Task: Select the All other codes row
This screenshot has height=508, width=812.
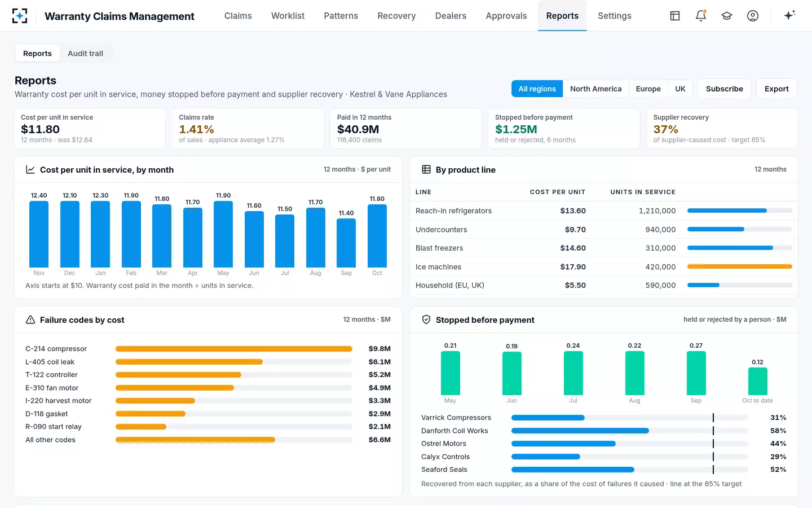Action: [x=208, y=440]
